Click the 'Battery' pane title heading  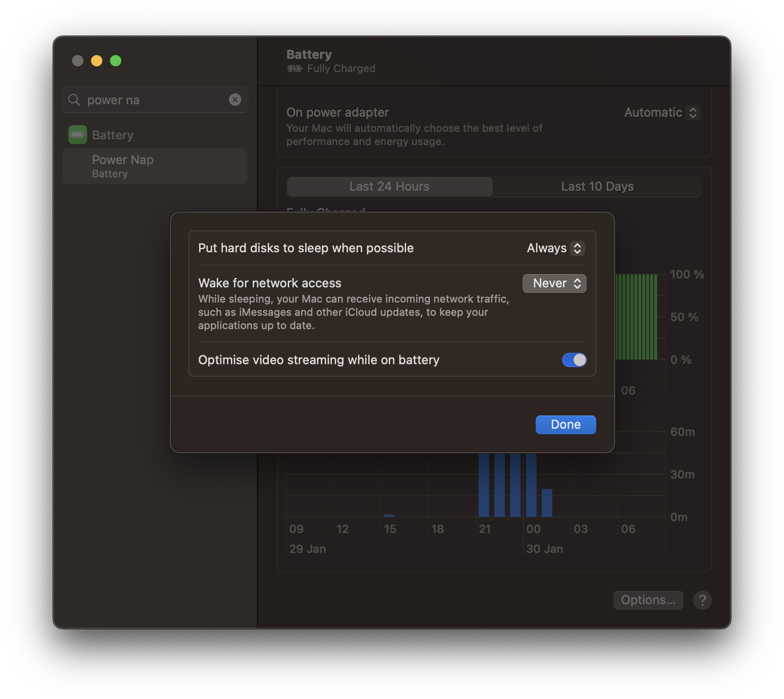[309, 55]
